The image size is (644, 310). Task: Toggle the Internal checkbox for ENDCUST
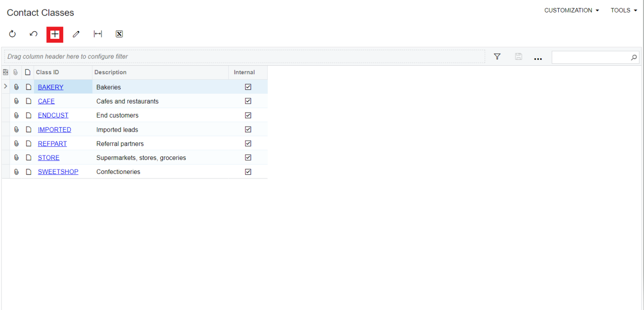(x=248, y=115)
